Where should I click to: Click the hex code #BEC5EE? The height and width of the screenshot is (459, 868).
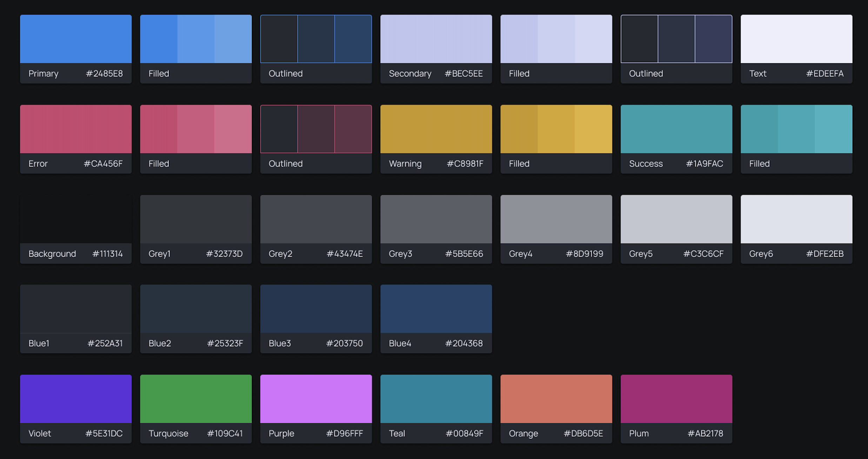click(x=463, y=73)
